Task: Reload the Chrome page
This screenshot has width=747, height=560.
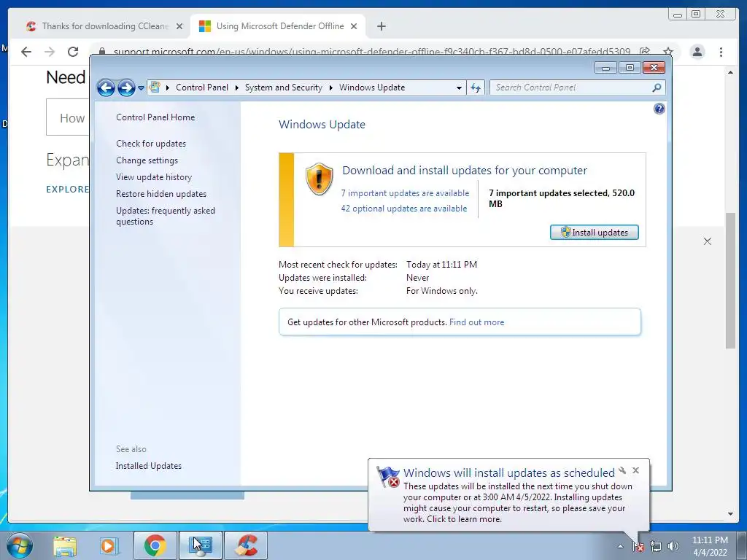Action: click(72, 52)
